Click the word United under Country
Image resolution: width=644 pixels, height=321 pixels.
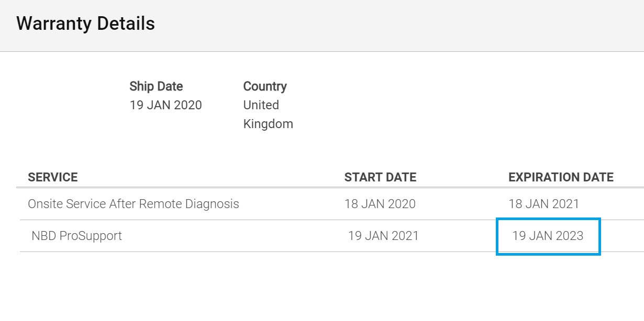point(261,105)
